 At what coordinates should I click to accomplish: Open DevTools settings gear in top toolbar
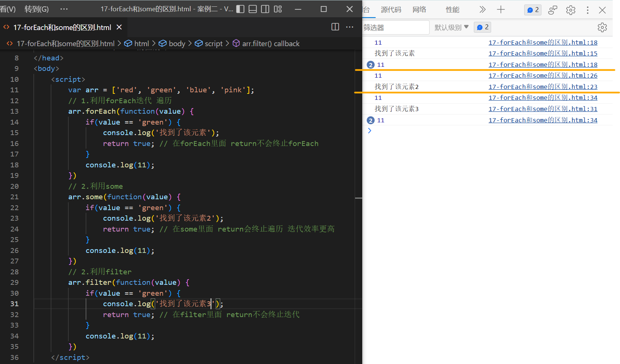tap(571, 10)
